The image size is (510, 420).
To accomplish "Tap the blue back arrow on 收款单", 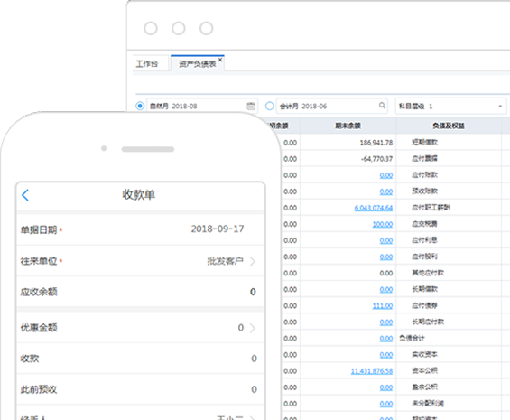I will (x=25, y=195).
